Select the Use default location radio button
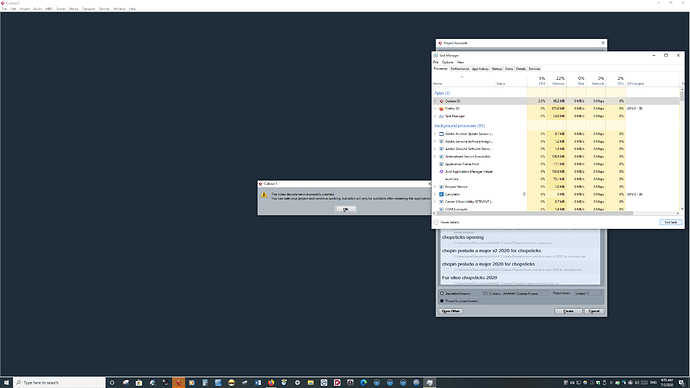Image resolution: width=690 pixels, height=388 pixels. (x=442, y=293)
